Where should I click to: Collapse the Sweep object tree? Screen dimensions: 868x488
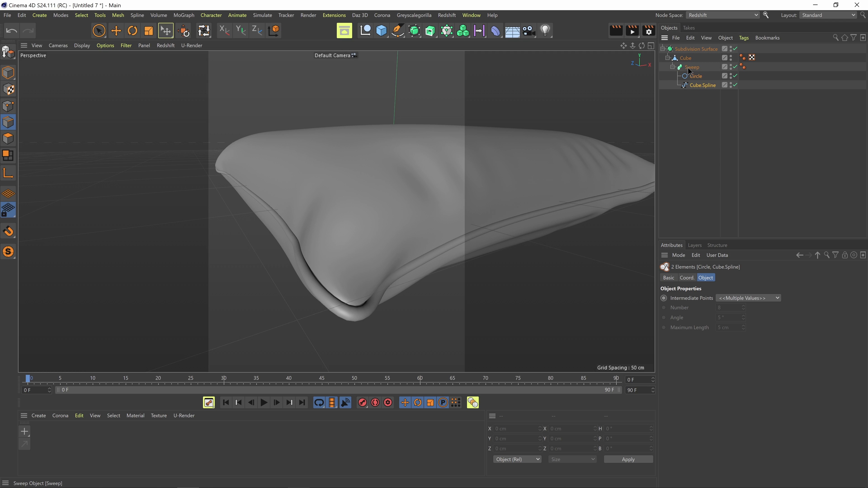pyautogui.click(x=672, y=67)
